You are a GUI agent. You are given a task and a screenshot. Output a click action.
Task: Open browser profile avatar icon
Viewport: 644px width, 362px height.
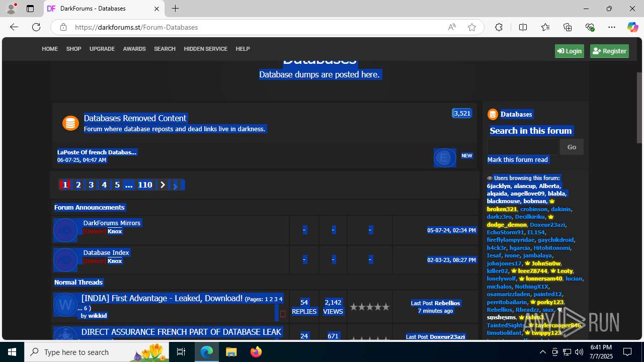11,9
